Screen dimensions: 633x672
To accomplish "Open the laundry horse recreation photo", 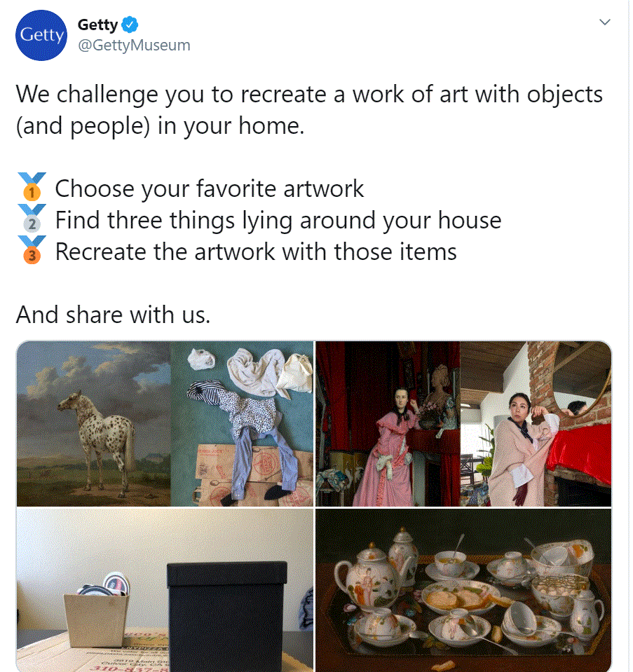I will click(x=243, y=423).
